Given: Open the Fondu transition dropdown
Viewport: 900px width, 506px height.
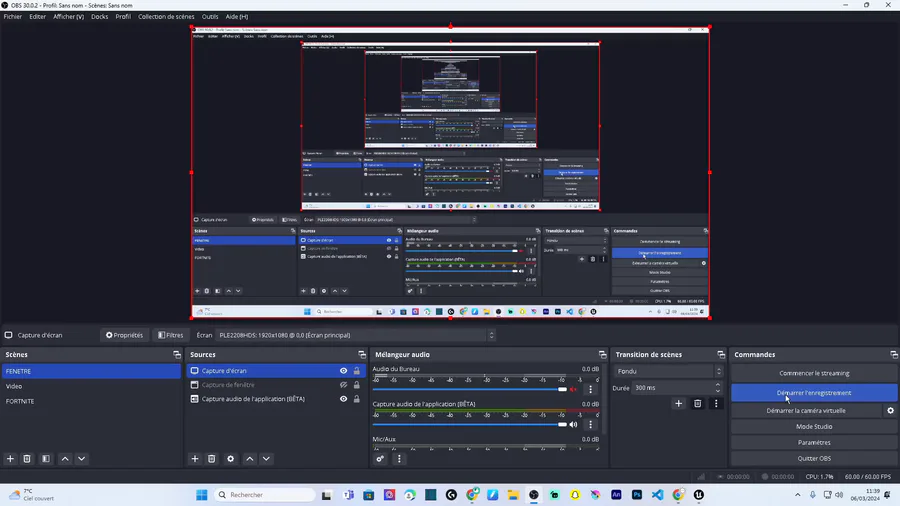Looking at the screenshot, I should (x=668, y=371).
